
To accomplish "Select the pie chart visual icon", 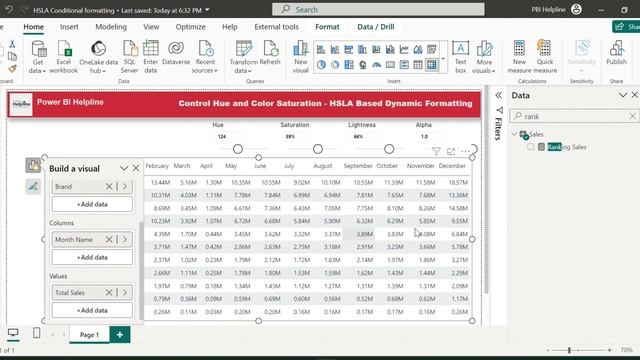I will (321, 65).
